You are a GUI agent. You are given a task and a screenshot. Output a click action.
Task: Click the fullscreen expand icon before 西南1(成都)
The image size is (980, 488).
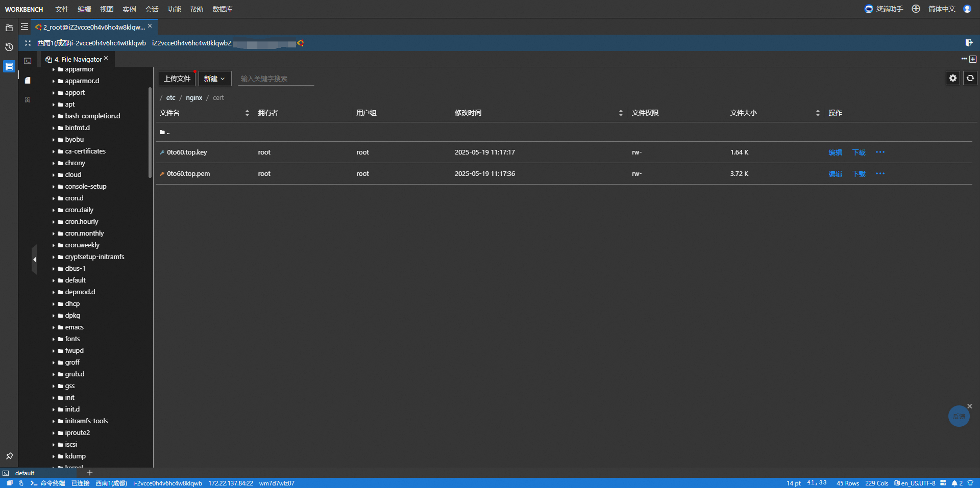click(x=28, y=43)
